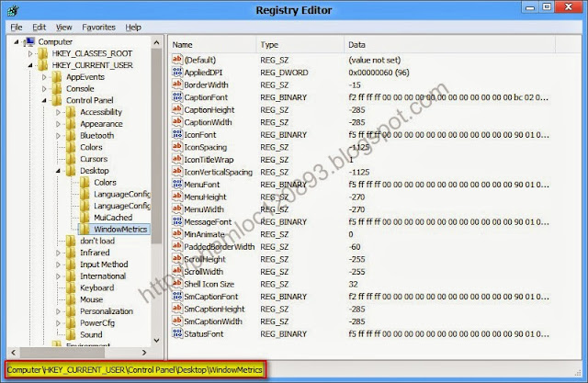Click the 0x00000060 (96) data cell
This screenshot has width=588, height=383.
point(379,73)
